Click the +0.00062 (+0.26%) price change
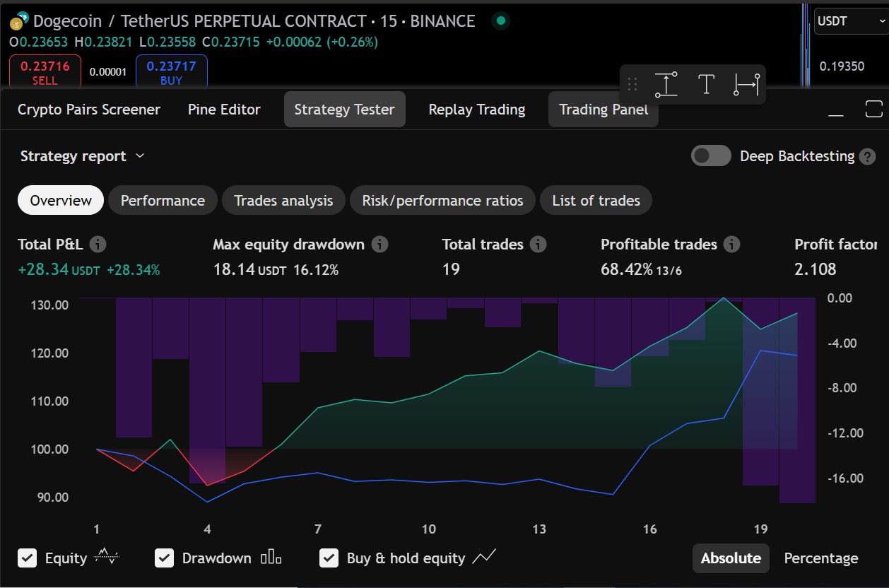The height and width of the screenshot is (588, 889). (322, 42)
